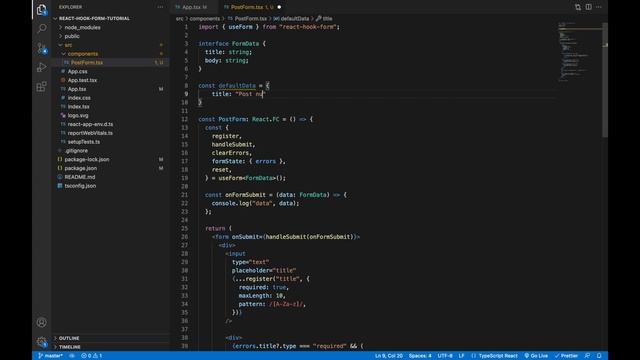Collapse the src folder
Image resolution: width=640 pixels, height=360 pixels.
68,45
